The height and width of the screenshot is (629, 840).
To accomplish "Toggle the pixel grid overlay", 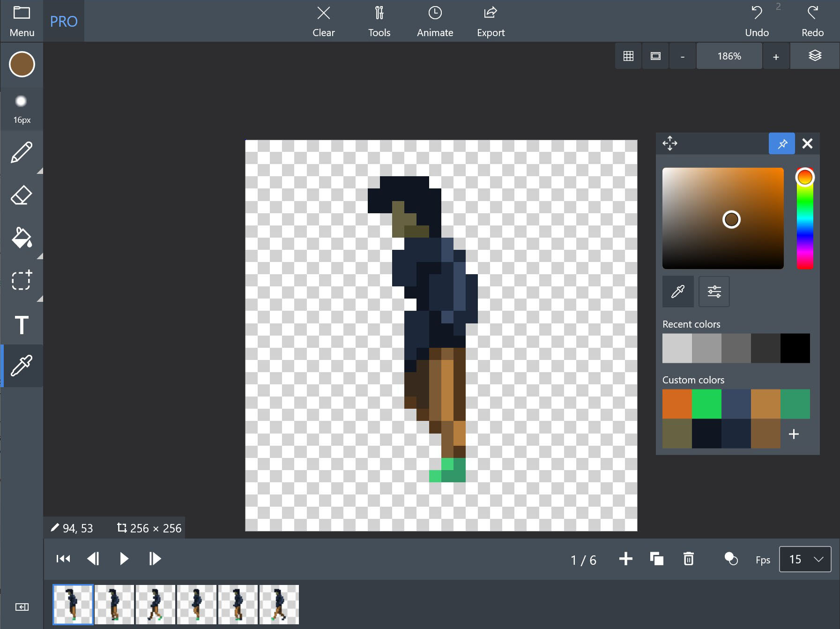I will [628, 56].
